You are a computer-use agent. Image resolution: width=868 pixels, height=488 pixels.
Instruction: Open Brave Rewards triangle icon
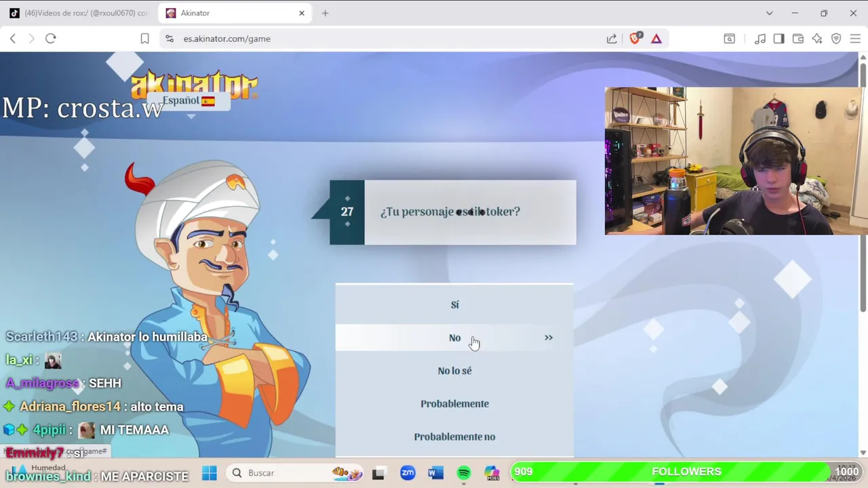(656, 39)
